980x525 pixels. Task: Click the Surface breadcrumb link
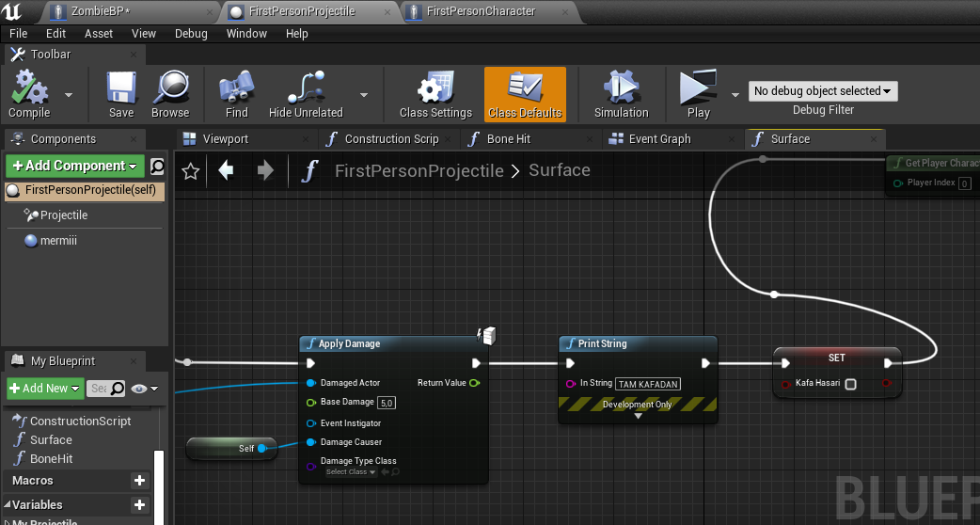560,170
